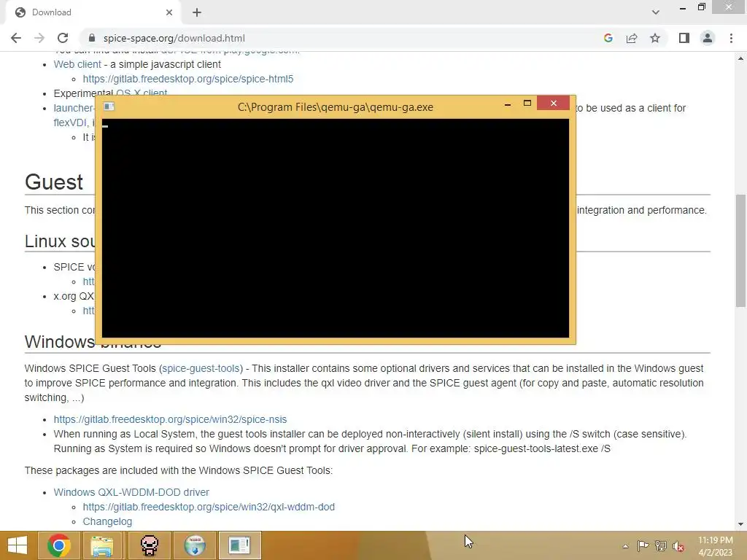Open the Changelog link

point(107,521)
